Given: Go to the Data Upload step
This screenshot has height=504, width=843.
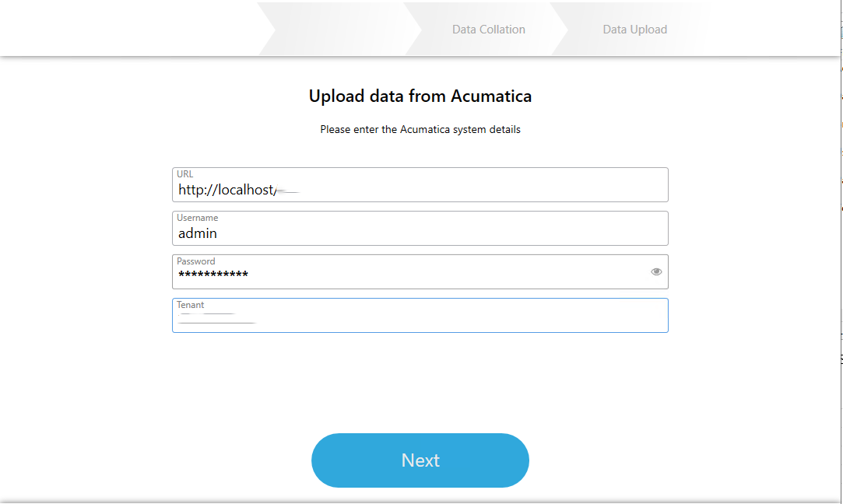Looking at the screenshot, I should [634, 30].
